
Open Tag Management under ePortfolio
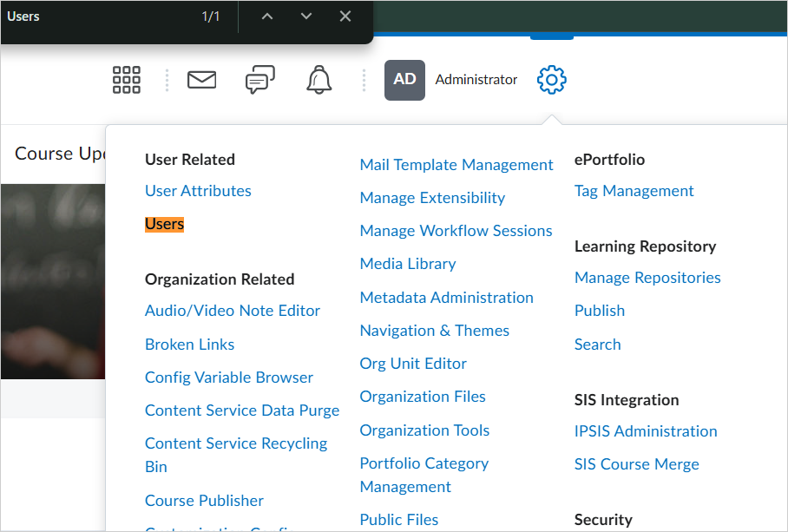(634, 190)
